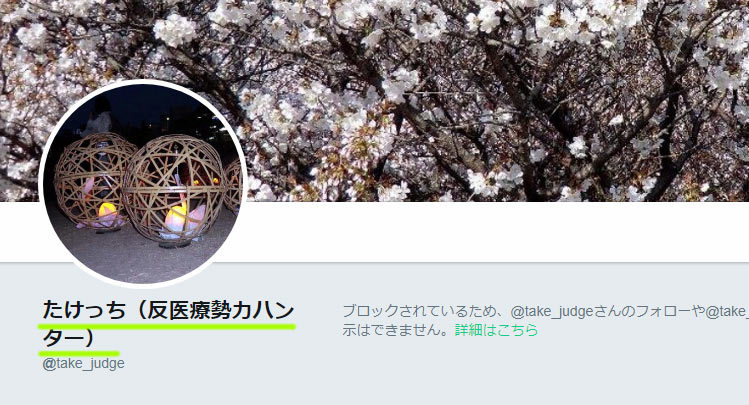Click the orange glowing light inside the left lantern
749x405 pixels.
pos(107,209)
